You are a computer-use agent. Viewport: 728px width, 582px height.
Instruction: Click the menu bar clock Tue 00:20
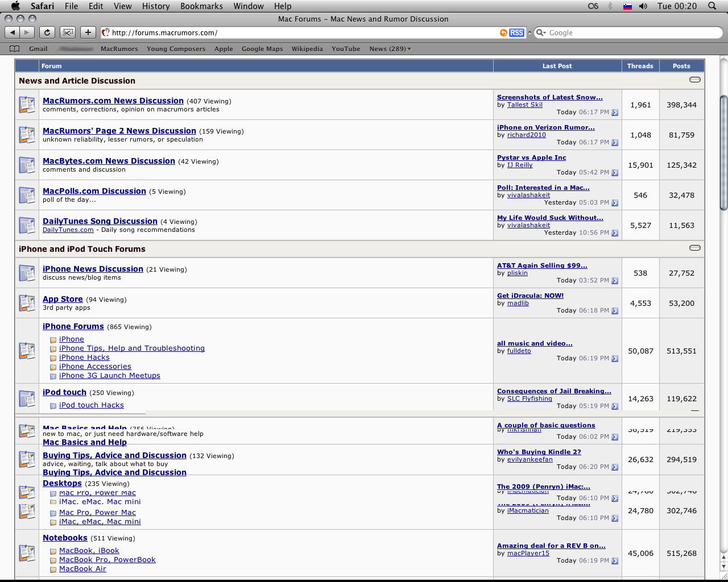click(x=677, y=6)
